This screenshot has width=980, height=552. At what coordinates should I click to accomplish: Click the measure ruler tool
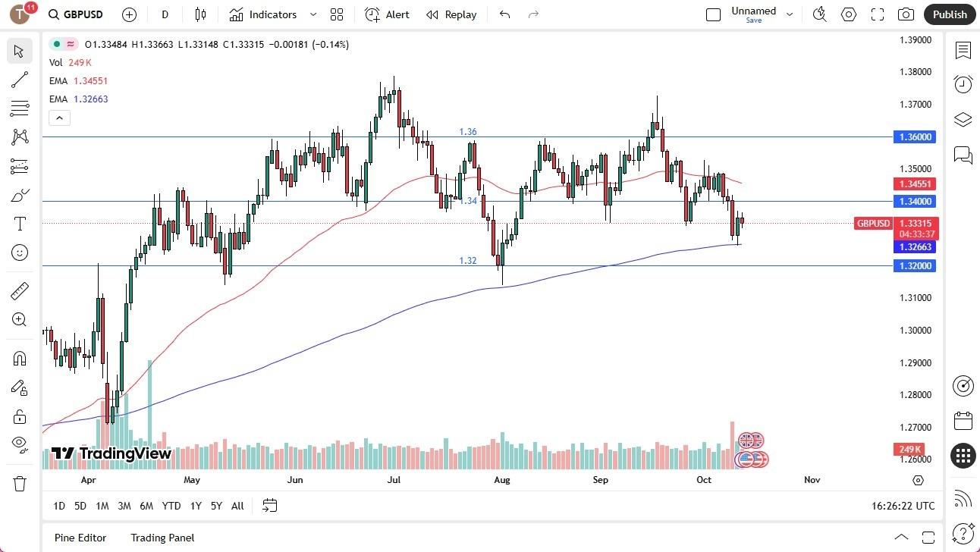tap(20, 291)
